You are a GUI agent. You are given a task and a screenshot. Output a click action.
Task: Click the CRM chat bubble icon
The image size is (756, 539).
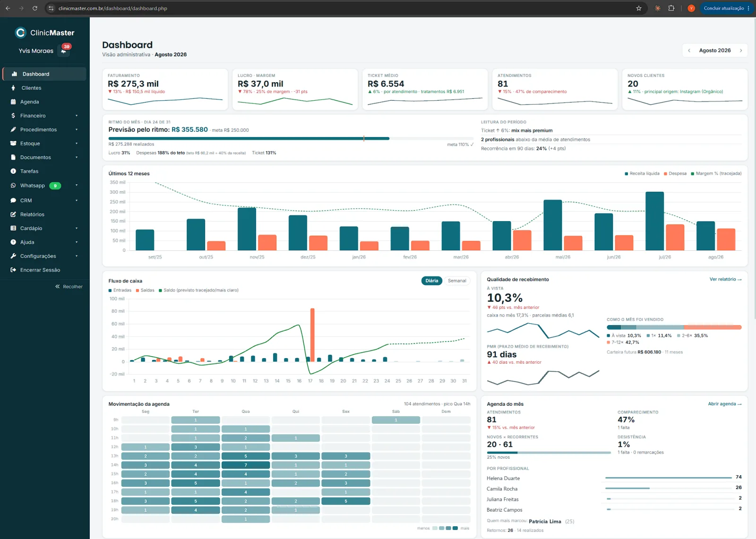coord(13,200)
